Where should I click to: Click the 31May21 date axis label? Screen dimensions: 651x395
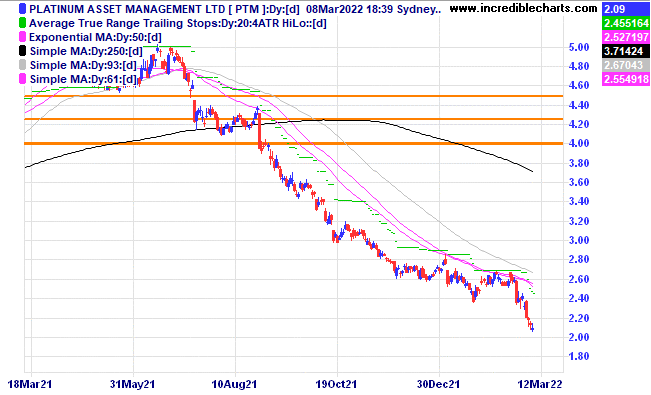132,384
